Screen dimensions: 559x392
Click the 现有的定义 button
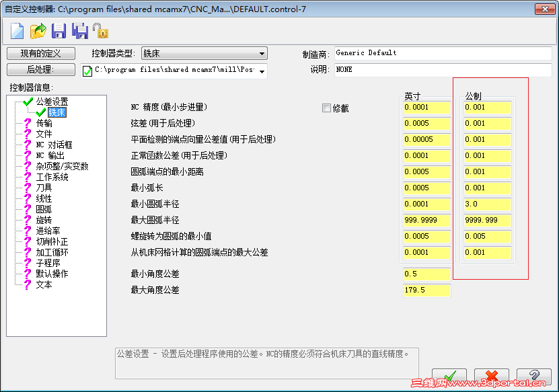[x=41, y=54]
